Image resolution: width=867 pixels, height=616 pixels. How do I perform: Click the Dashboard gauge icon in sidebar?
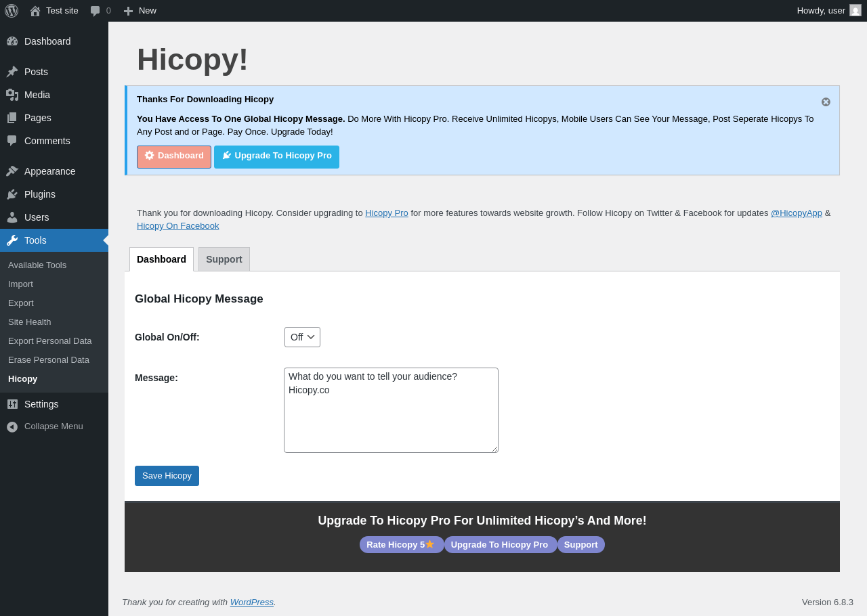tap(12, 41)
